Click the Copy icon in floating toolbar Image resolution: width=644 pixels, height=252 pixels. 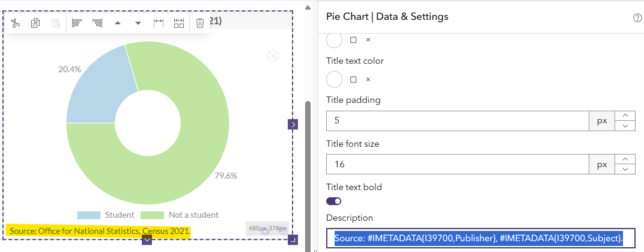click(x=35, y=23)
